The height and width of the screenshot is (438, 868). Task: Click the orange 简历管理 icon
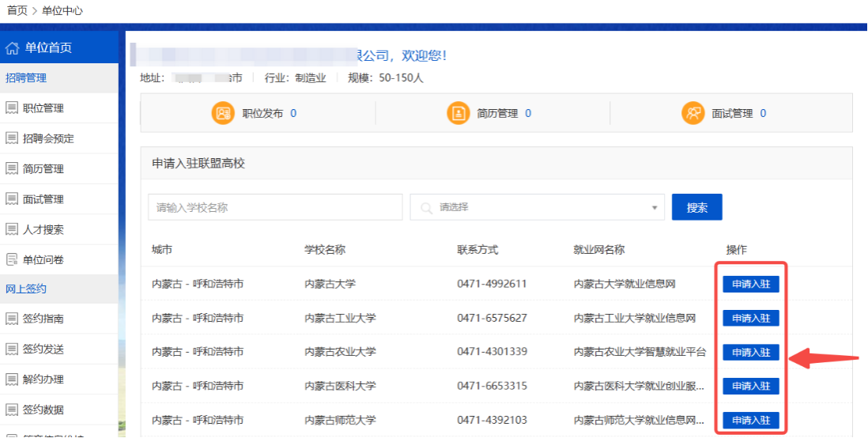click(x=459, y=113)
